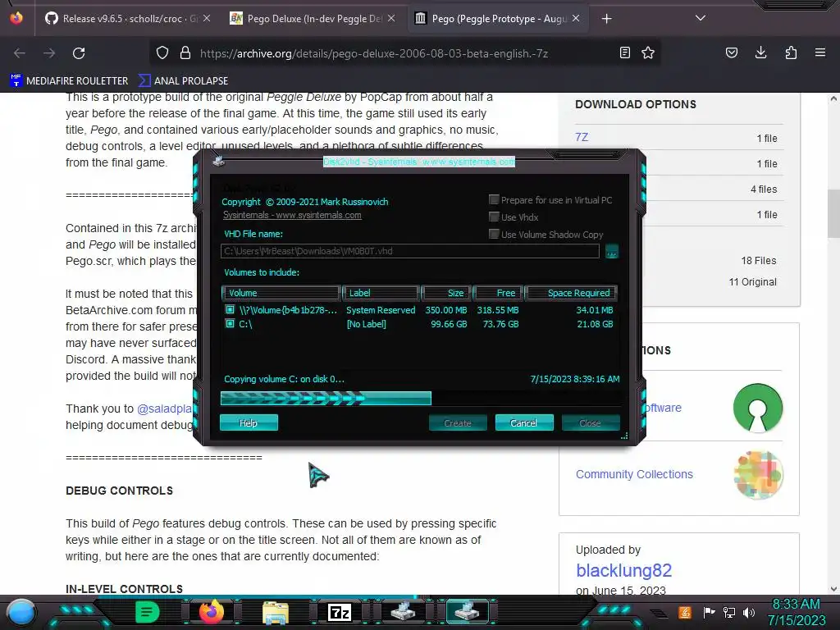This screenshot has height=630, width=840.
Task: Open the 7-Zip taskbar icon
Action: click(x=340, y=612)
